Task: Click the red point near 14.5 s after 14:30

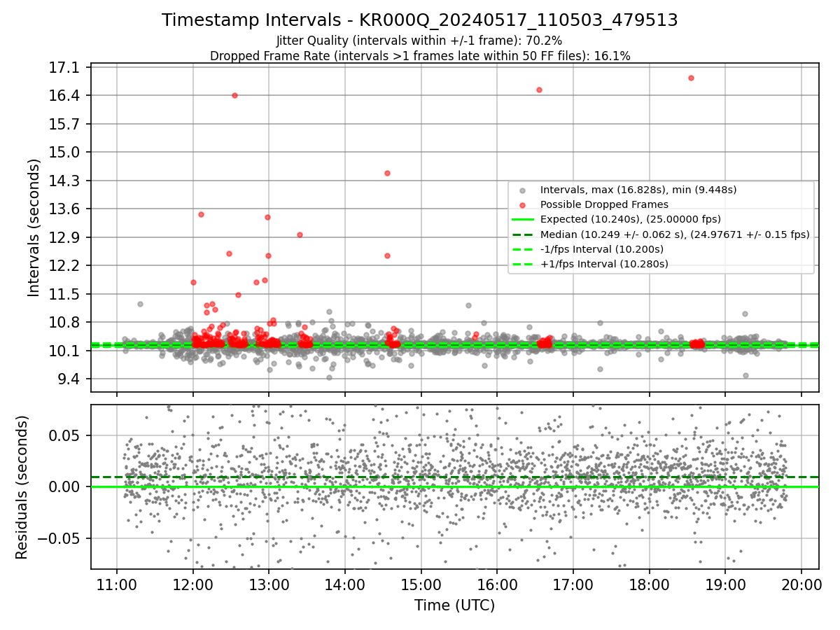Action: (387, 173)
